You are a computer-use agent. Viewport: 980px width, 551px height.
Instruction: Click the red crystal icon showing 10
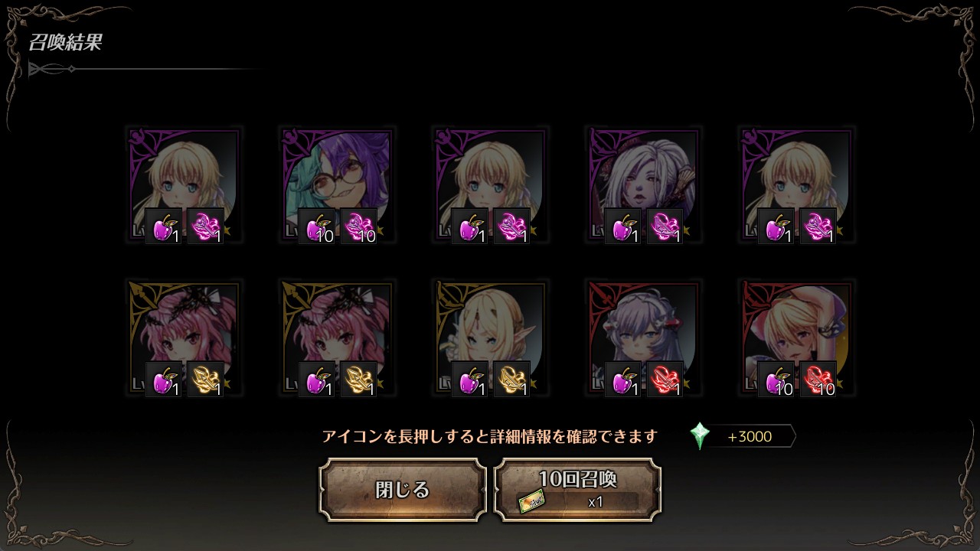click(818, 380)
